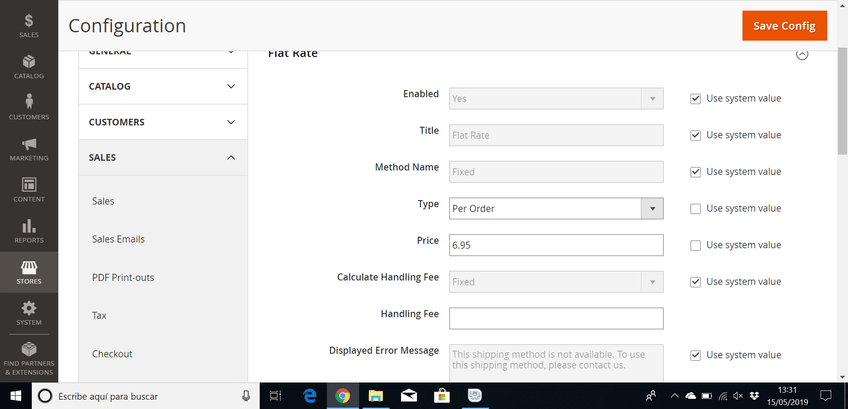The image size is (848, 409).
Task: Open the Sales section in admin sidebar
Action: 28,25
